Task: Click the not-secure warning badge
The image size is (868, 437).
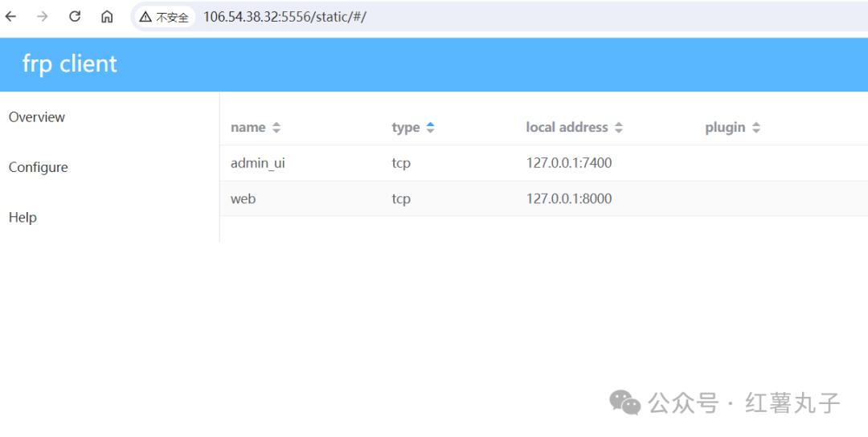Action: 165,17
